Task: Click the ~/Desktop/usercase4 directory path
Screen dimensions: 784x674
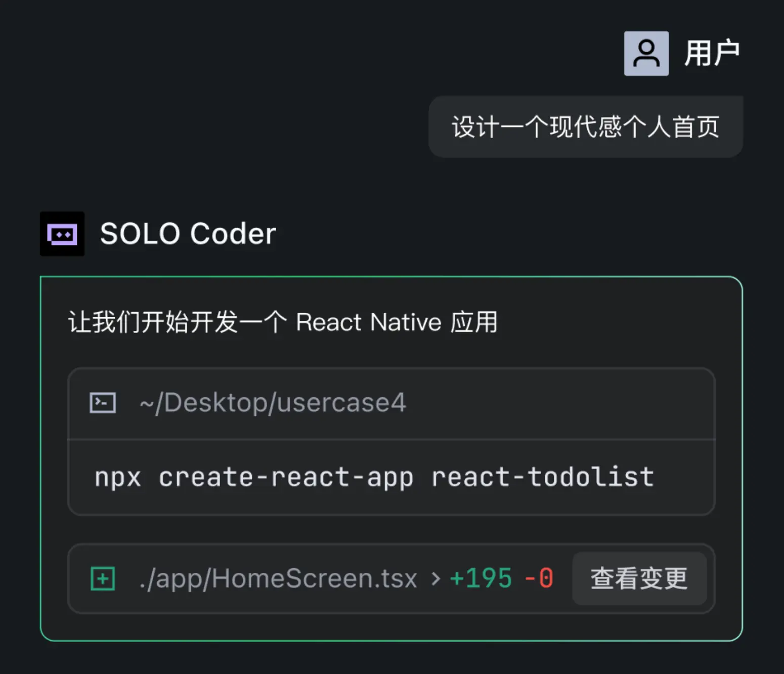Action: (273, 403)
